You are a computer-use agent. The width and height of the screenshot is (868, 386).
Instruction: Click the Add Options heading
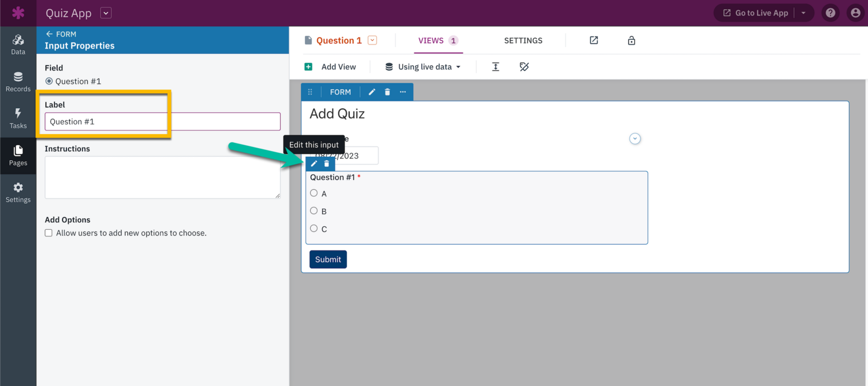68,220
